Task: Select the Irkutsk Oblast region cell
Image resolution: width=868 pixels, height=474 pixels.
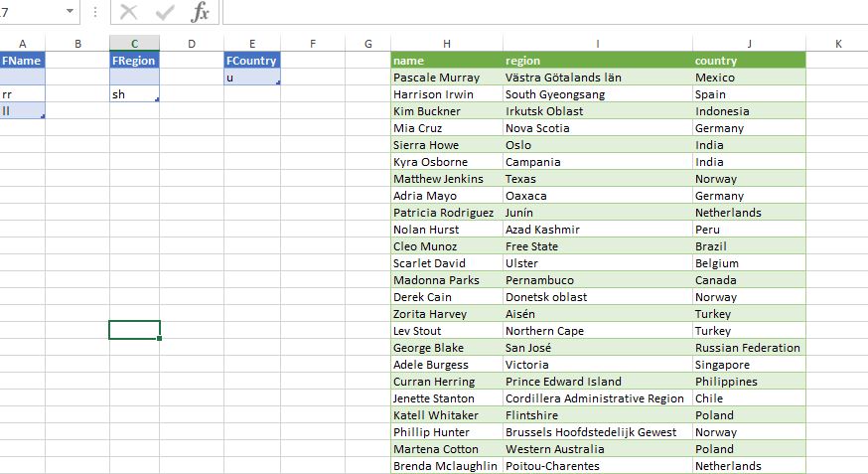Action: [597, 111]
